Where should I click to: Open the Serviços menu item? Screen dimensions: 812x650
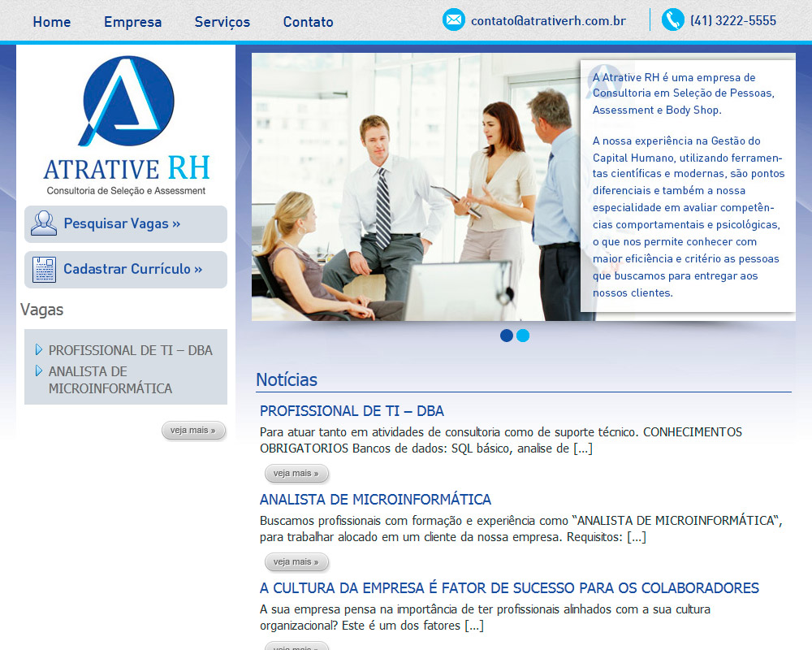pos(222,22)
